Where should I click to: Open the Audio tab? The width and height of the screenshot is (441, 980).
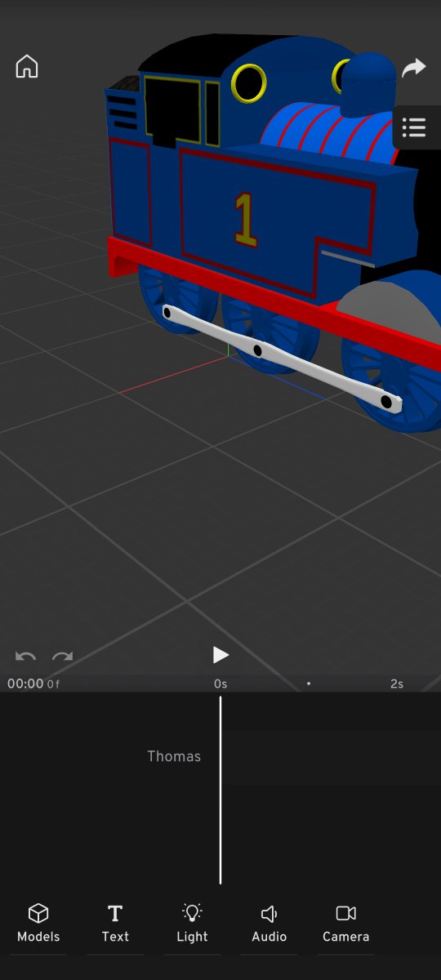(269, 924)
